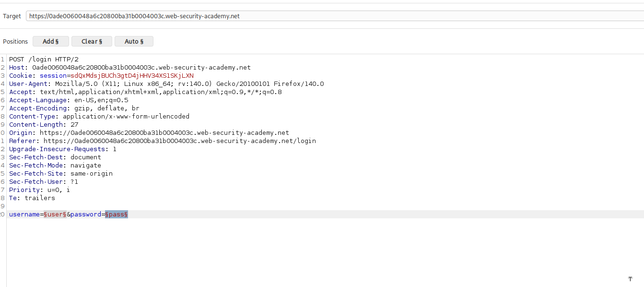Click the POST /login HTTP/2 request line
The width and height of the screenshot is (644, 287).
44,60
